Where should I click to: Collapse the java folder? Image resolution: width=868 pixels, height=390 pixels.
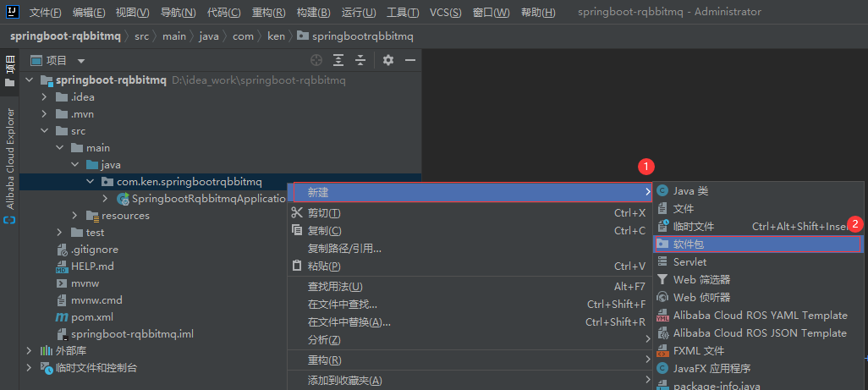pos(75,165)
